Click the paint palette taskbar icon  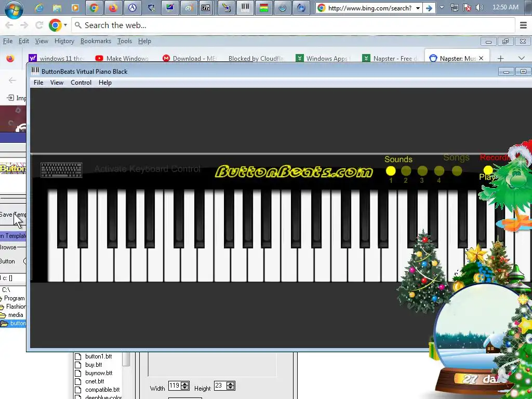[x=189, y=7]
